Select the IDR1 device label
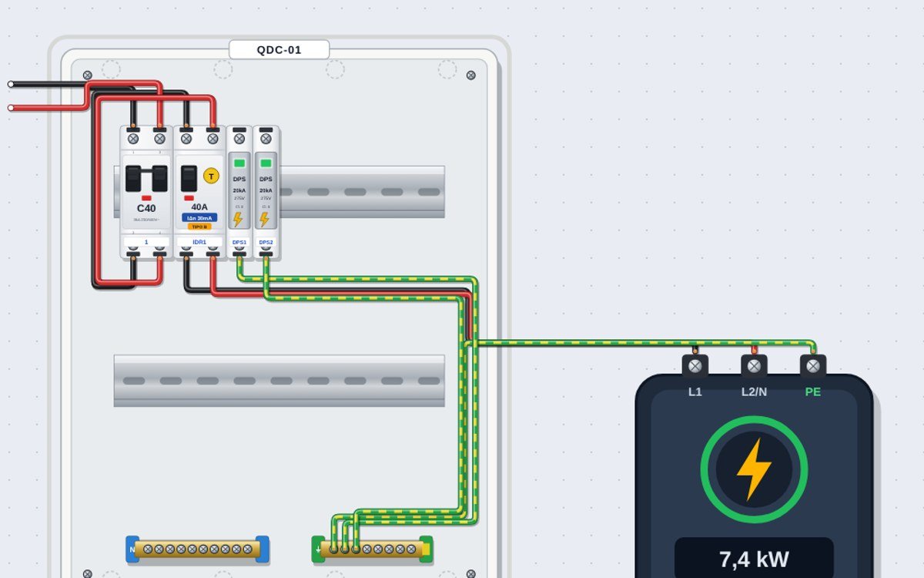 tap(199, 242)
